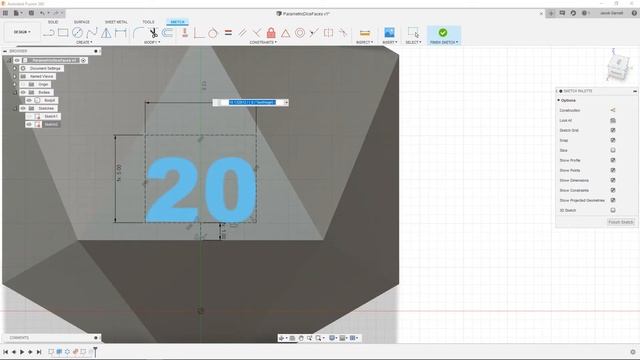This screenshot has width=640, height=360.
Task: Toggle Construction icon in Sketch Palette
Action: pyautogui.click(x=613, y=110)
